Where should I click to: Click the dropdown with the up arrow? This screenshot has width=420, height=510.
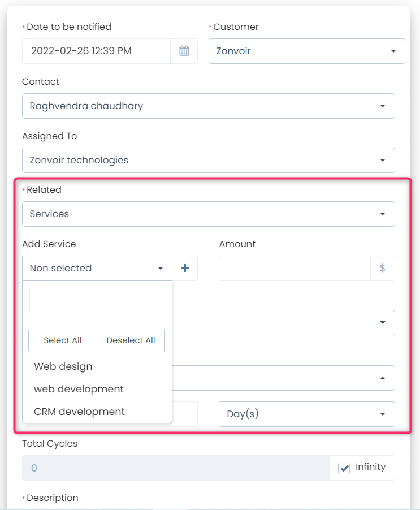pos(283,378)
